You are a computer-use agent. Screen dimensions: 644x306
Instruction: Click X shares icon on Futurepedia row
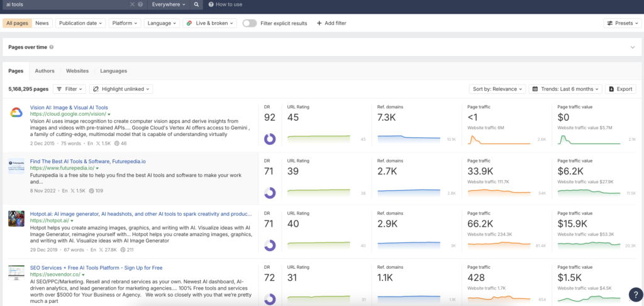coord(73,191)
